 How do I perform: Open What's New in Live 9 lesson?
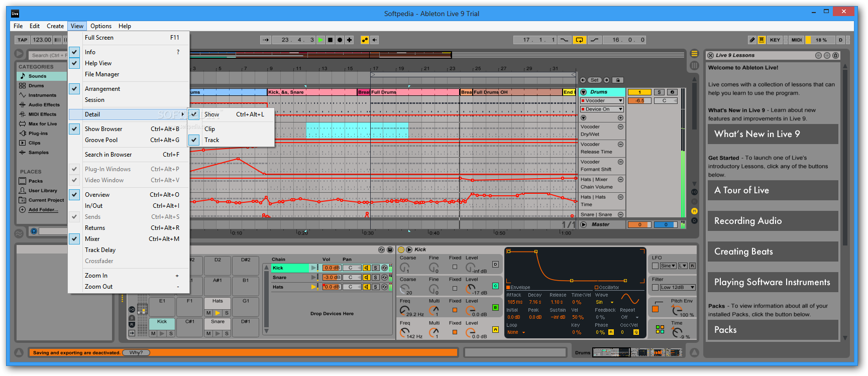tap(773, 134)
